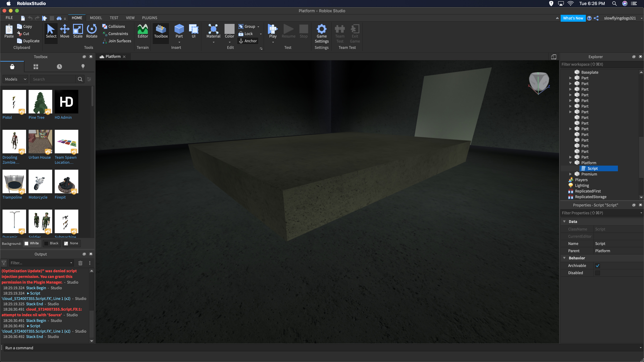644x362 pixels.
Task: Open the Terrain Editor
Action: click(143, 31)
